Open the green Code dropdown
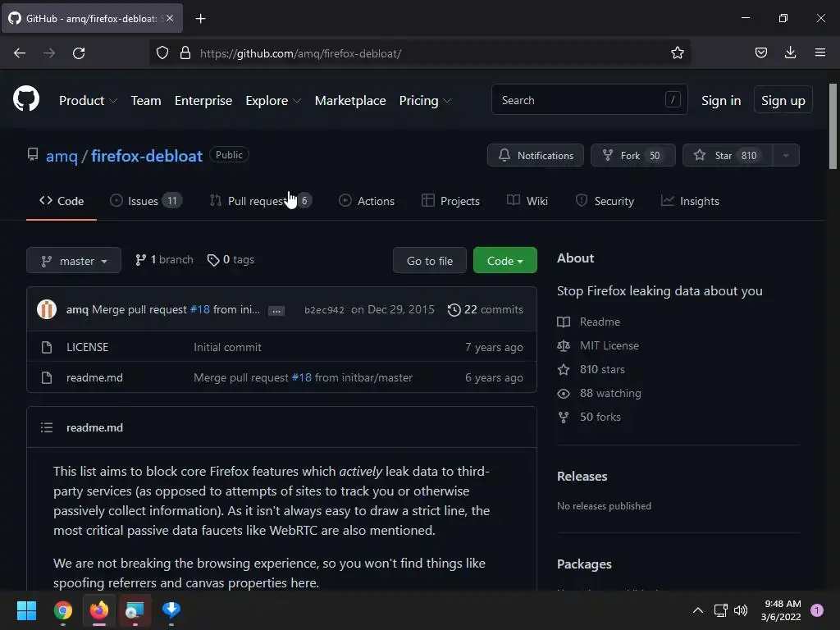 click(504, 260)
